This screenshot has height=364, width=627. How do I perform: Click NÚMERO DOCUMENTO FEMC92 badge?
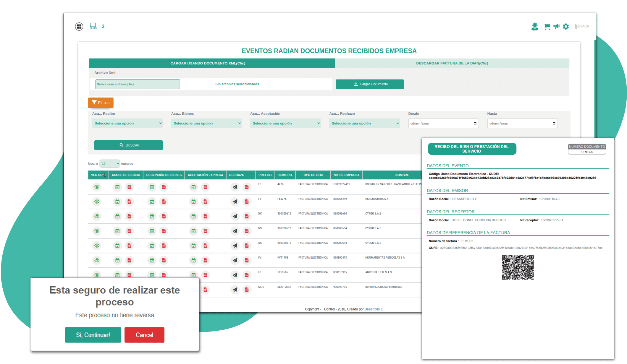coord(587,149)
